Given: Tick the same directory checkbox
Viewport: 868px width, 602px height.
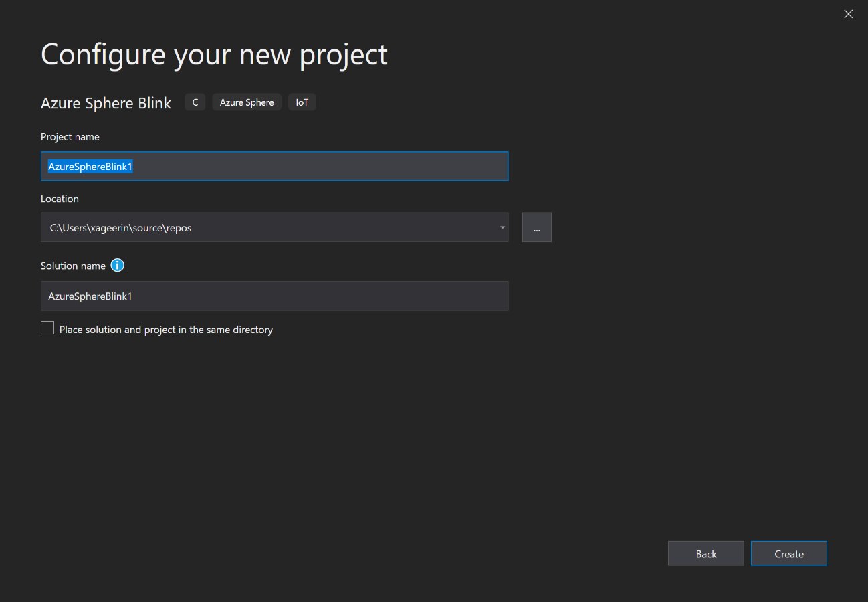Looking at the screenshot, I should [47, 328].
